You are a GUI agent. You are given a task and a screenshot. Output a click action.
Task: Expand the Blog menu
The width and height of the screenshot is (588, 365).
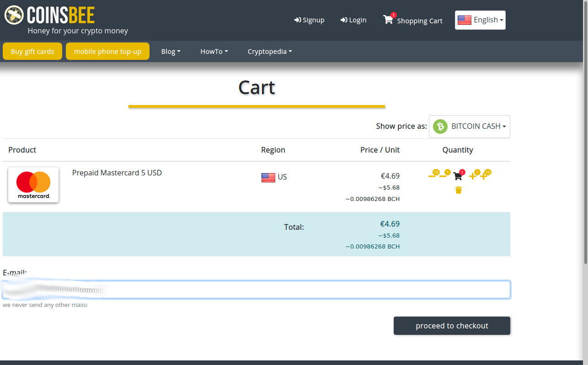click(171, 52)
